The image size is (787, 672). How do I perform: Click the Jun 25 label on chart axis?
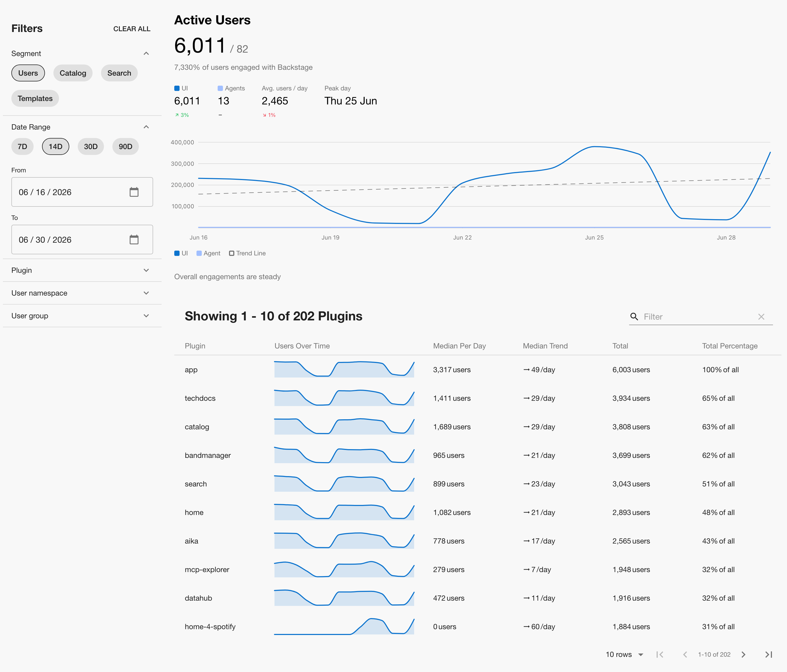(594, 237)
